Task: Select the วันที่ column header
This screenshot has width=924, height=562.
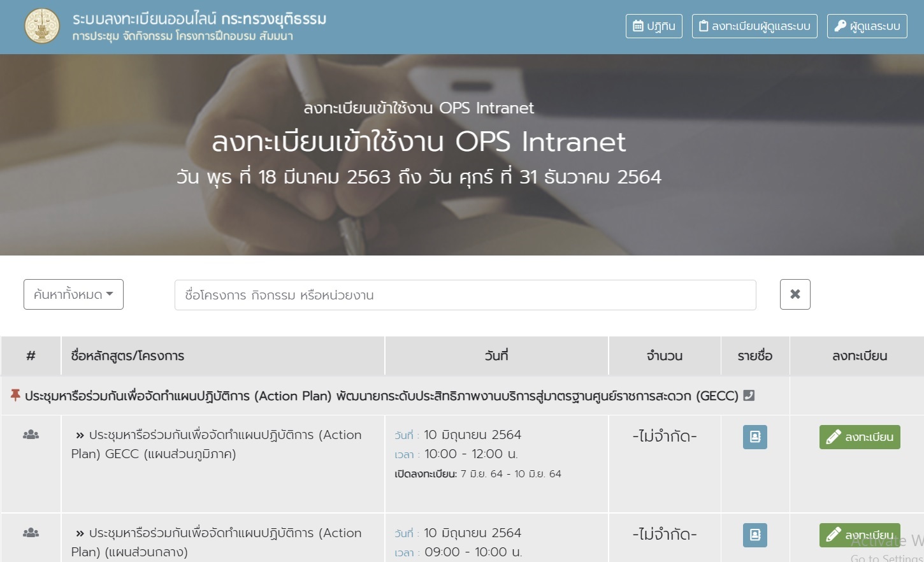Action: [496, 356]
